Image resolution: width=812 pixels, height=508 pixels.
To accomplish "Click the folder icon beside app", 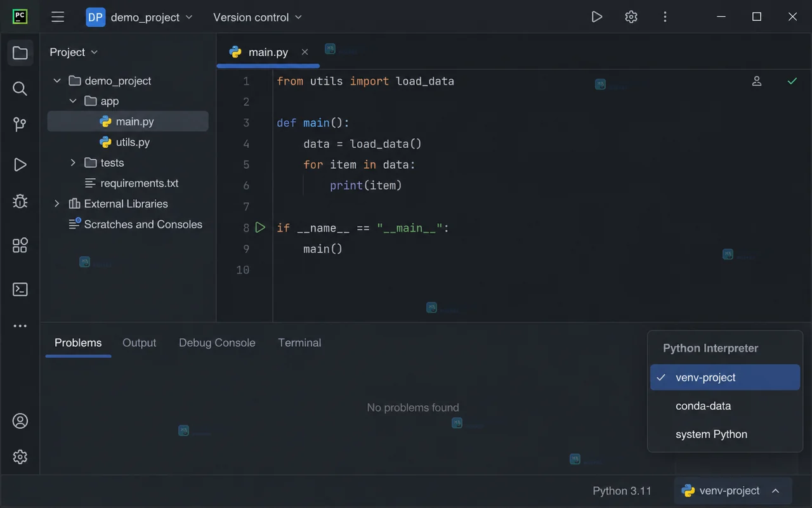I will click(91, 101).
